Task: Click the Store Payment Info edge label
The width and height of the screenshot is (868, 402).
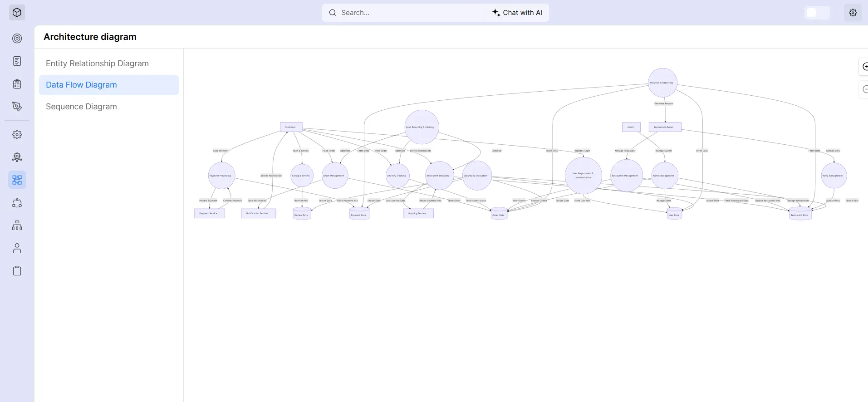Action: [x=347, y=201]
